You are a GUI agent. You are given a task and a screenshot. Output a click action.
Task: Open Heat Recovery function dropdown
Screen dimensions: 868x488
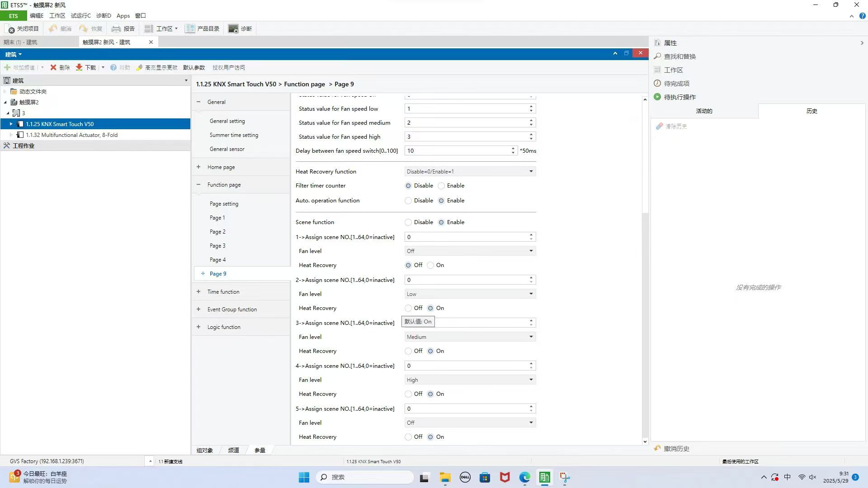tap(531, 172)
